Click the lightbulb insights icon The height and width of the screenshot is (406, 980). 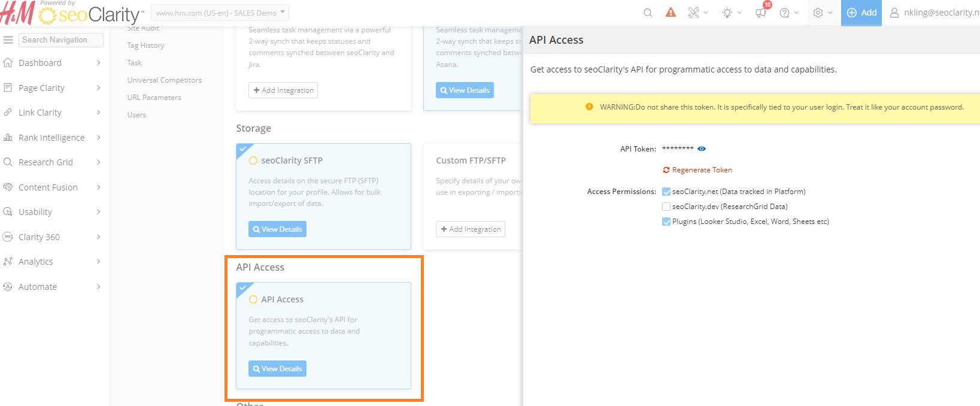pos(727,13)
